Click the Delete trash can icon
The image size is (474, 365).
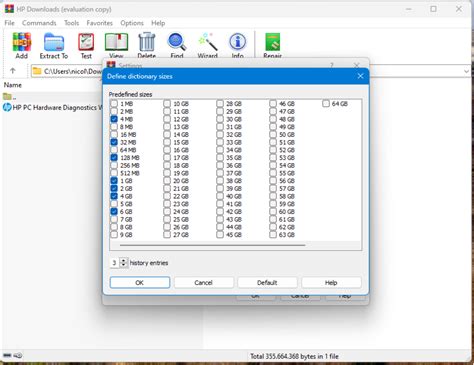click(x=147, y=42)
